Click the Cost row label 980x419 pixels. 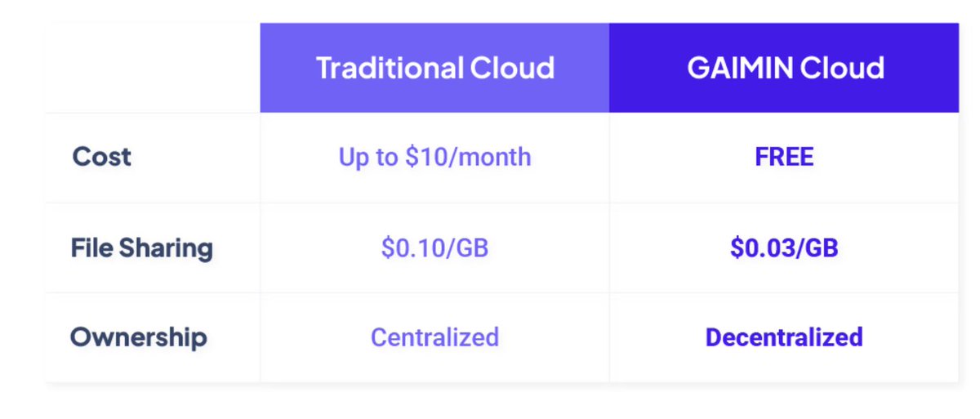(102, 157)
